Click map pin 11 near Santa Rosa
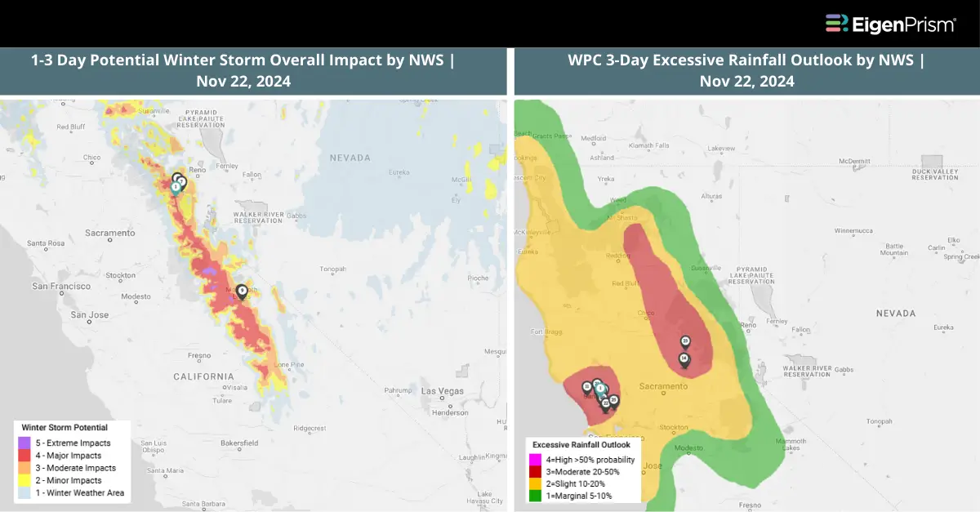980x512 pixels. pyautogui.click(x=587, y=388)
